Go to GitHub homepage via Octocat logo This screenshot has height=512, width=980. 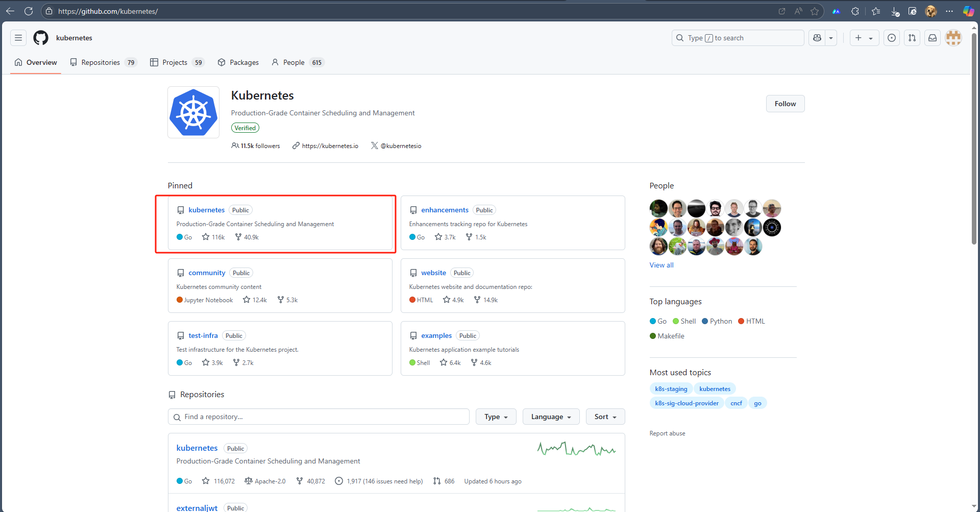pyautogui.click(x=41, y=38)
